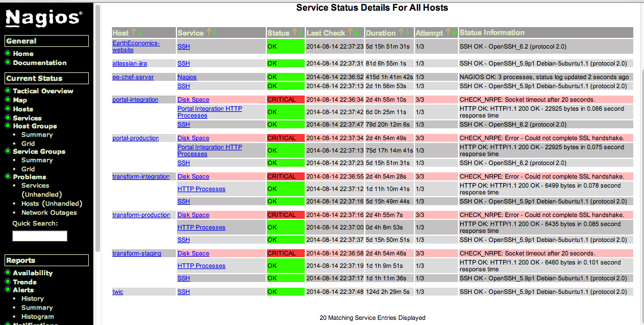Sort Host column descending with down arrow
This screenshot has height=325, width=644.
click(x=140, y=33)
